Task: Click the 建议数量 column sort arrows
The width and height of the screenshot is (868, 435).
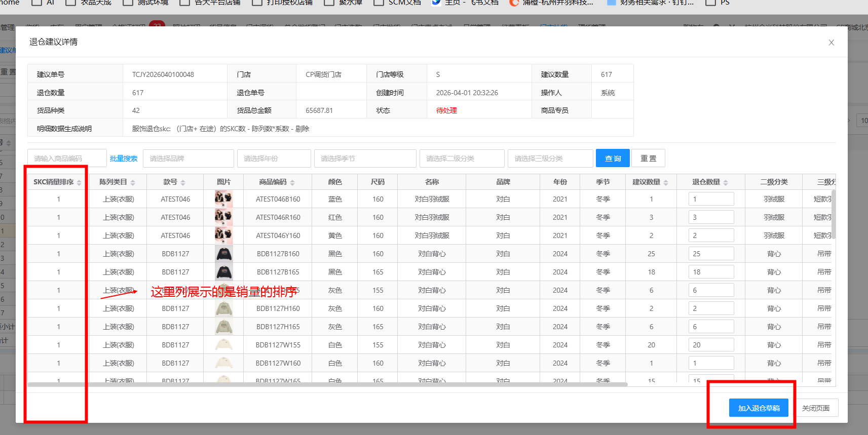Action: pos(666,183)
